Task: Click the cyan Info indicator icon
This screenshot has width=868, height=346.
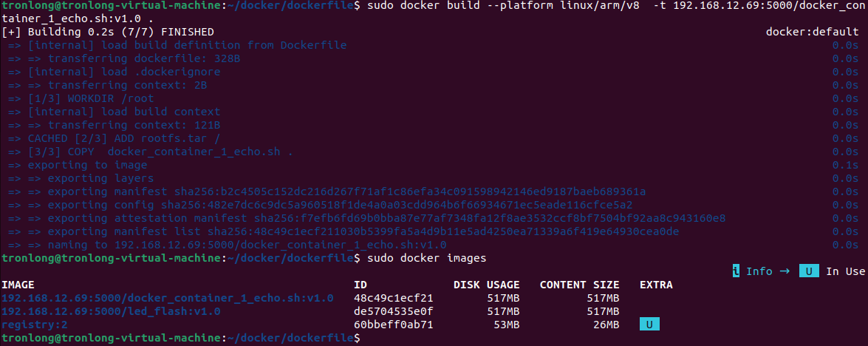Action: (736, 271)
